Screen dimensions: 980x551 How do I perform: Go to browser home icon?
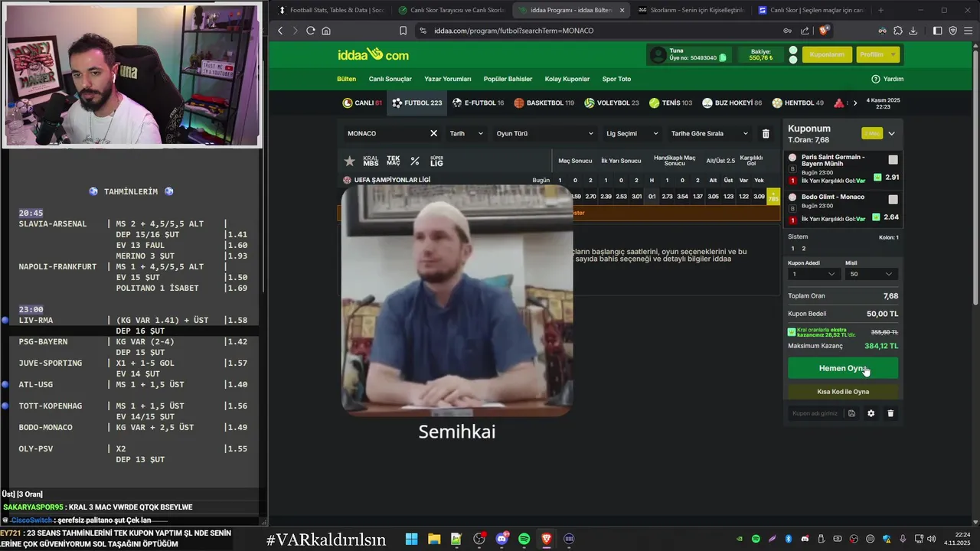[x=326, y=31]
